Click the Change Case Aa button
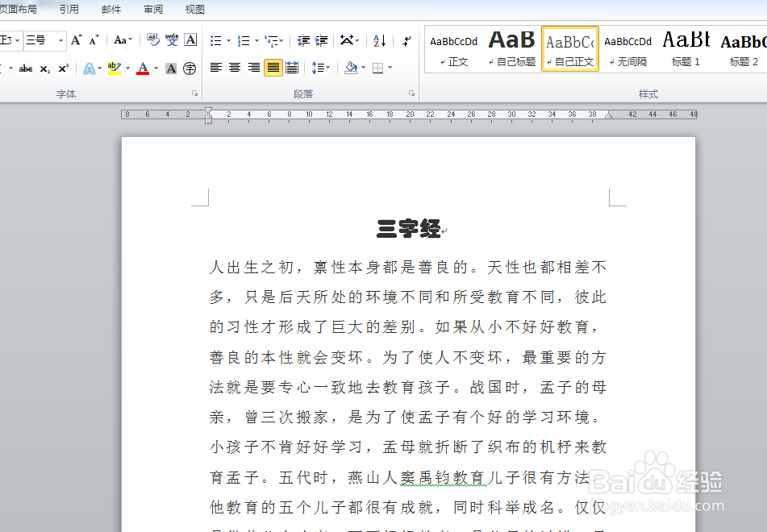 tap(123, 40)
